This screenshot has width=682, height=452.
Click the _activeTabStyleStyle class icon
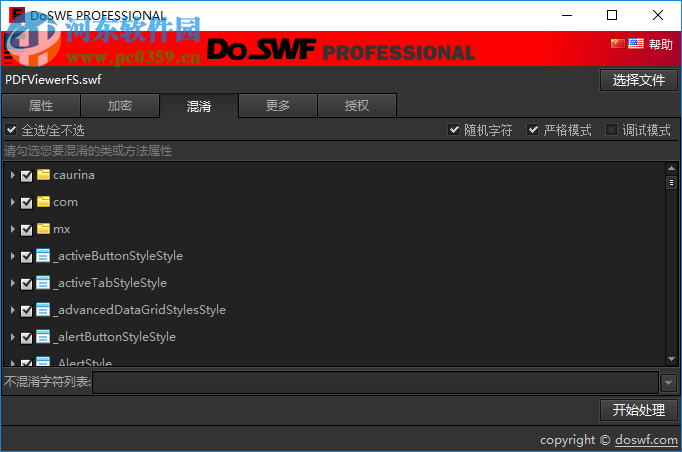click(x=43, y=283)
